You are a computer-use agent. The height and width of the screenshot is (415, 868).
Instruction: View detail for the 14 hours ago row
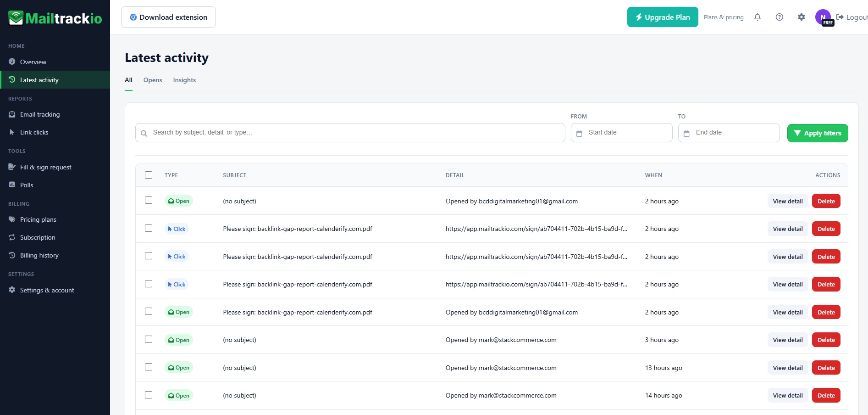click(x=788, y=395)
